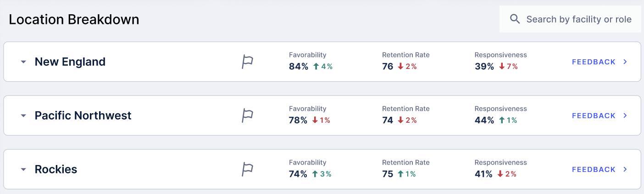Open Feedback for New England
This screenshot has height=194, width=644.
(x=594, y=62)
